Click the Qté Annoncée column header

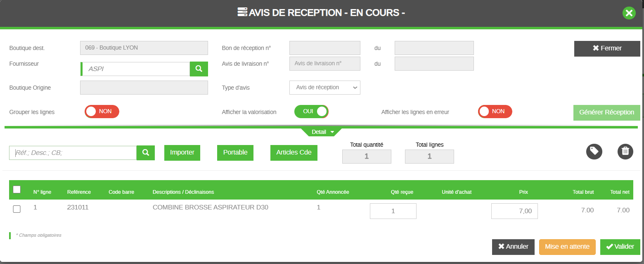[333, 192]
